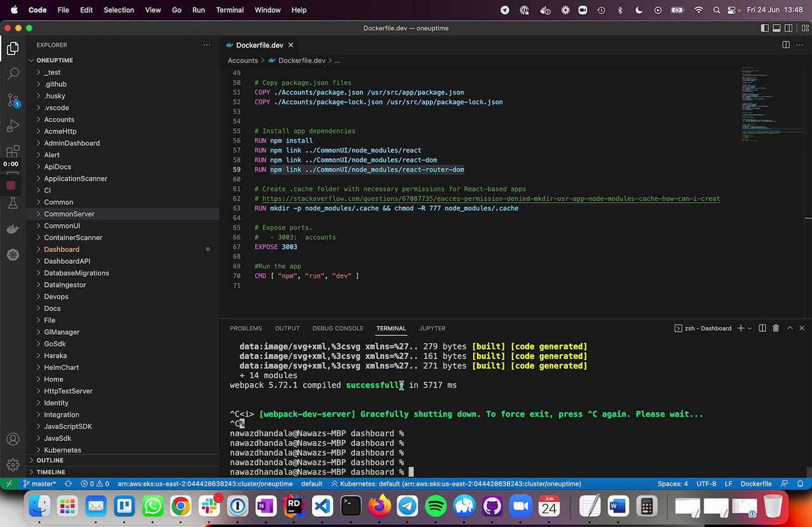Open the Kubernetes view in activity bar

tap(13, 255)
